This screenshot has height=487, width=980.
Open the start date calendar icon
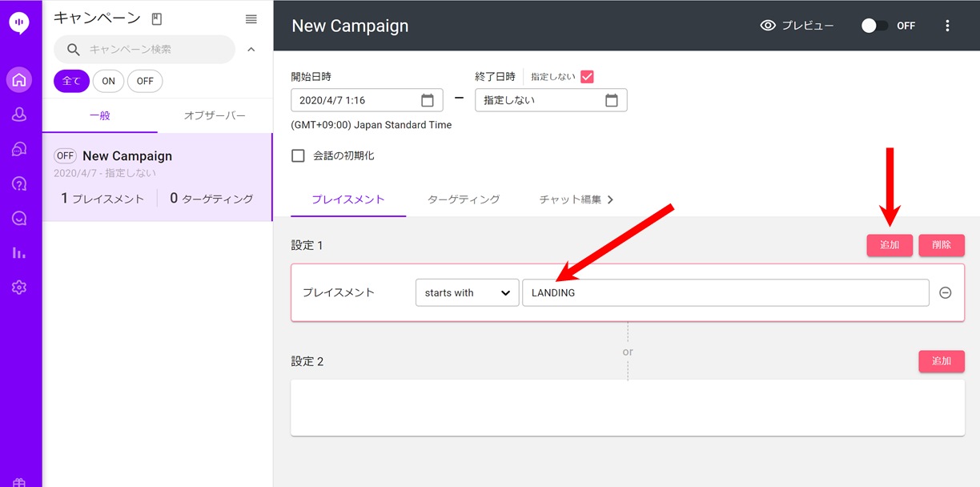click(x=428, y=100)
